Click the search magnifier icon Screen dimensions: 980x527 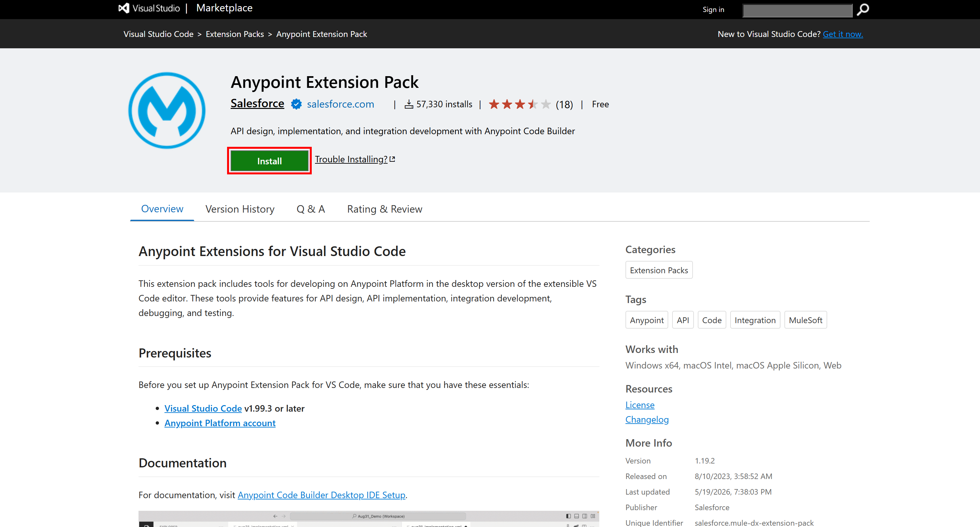(x=863, y=9)
